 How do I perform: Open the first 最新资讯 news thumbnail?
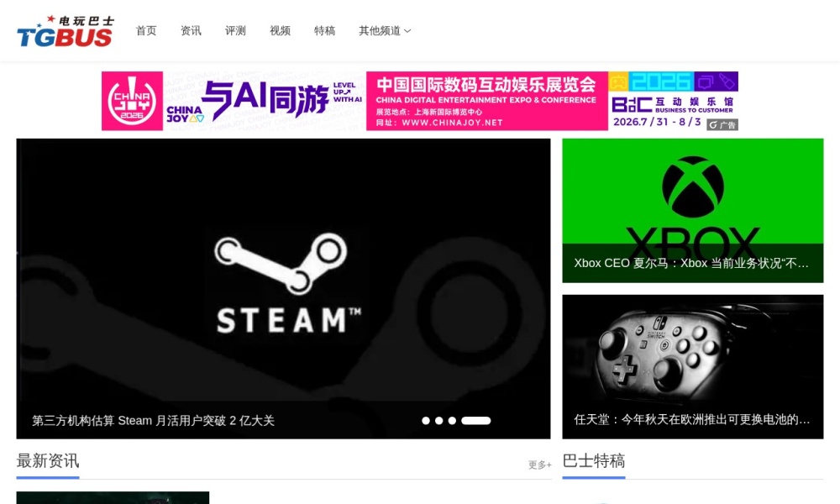coord(113,497)
